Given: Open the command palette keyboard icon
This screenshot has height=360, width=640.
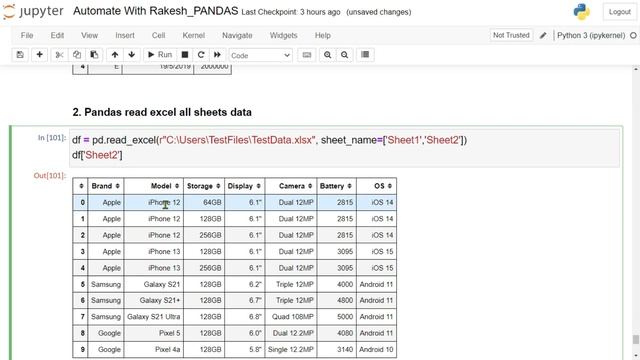Looking at the screenshot, I should click(x=307, y=55).
